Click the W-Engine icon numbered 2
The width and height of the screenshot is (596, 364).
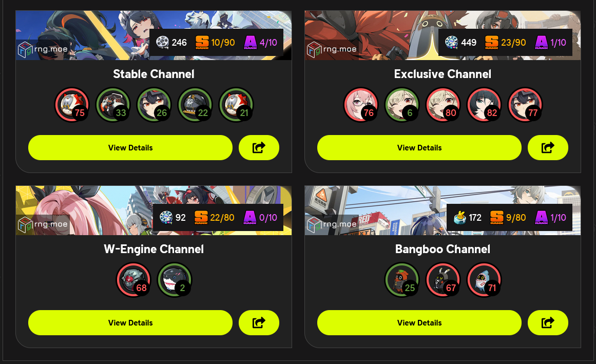[x=175, y=280]
